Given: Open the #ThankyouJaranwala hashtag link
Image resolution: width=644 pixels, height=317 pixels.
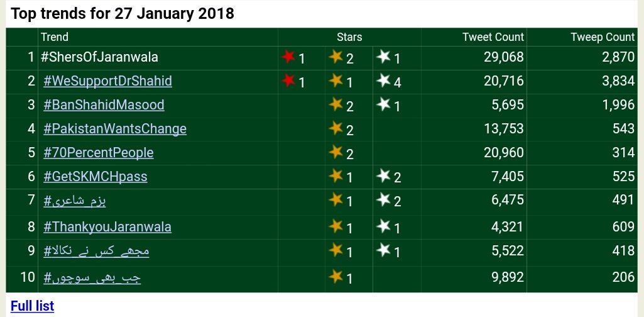Looking at the screenshot, I should point(107,226).
